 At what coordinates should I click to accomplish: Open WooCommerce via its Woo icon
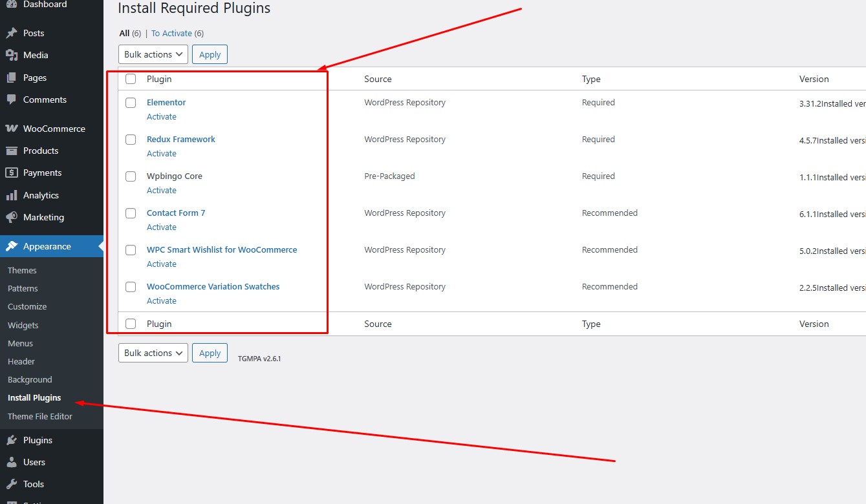click(x=12, y=129)
